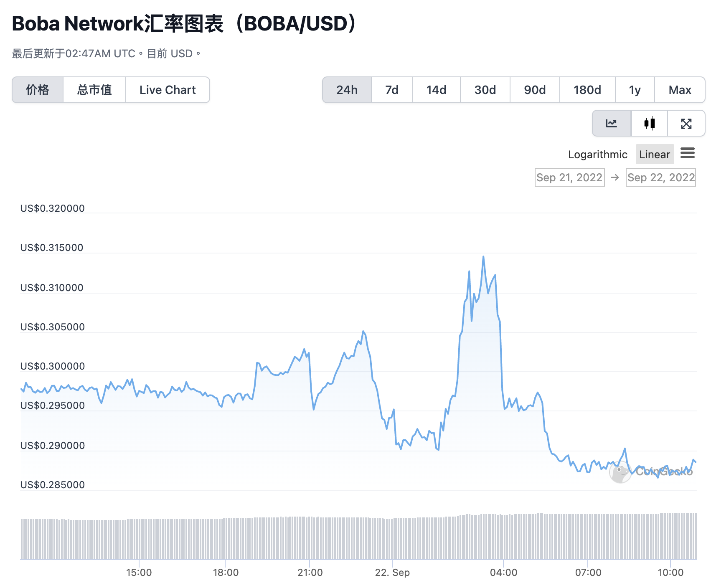Select the 总市值 tab
This screenshot has width=711, height=588.
94,90
